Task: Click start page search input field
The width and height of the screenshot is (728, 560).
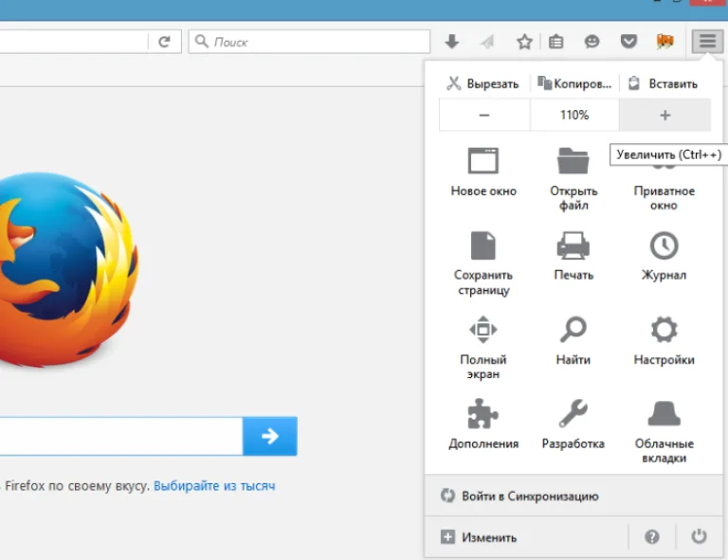Action: [120, 436]
